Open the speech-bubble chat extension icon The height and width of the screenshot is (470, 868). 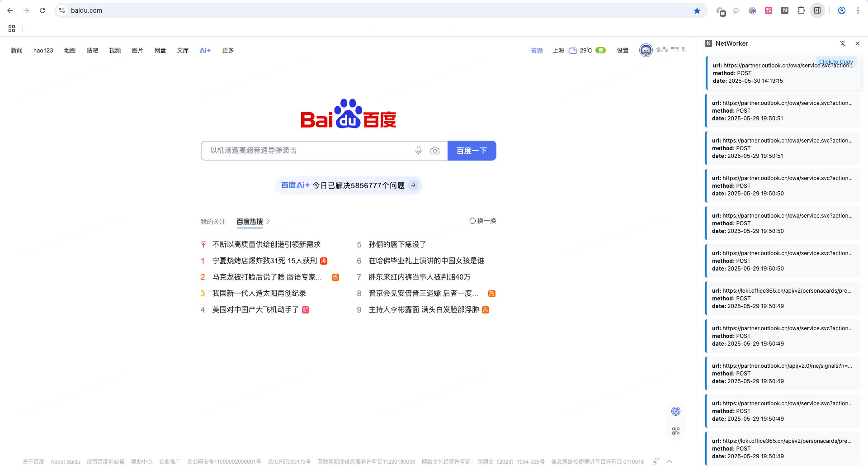click(736, 10)
